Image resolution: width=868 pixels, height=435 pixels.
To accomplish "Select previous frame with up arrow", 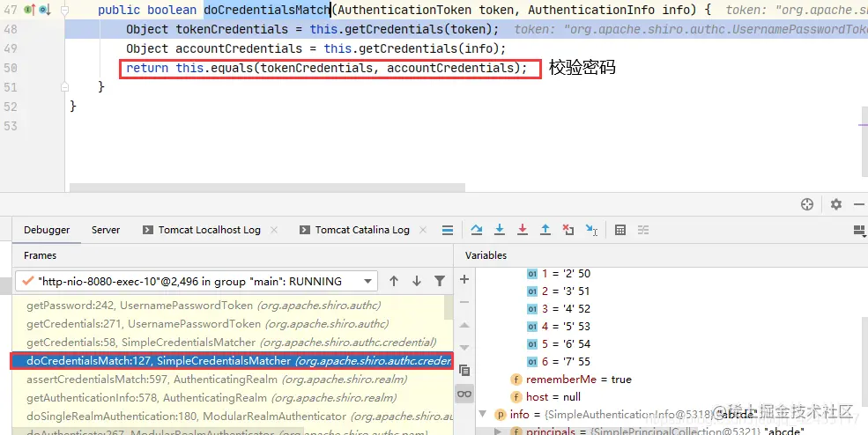I will point(394,281).
